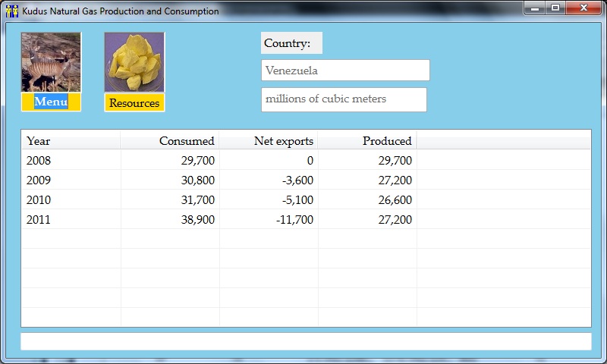Click the yellow sulfur Resources image
Viewport: 607px width, 364px height.
[134, 62]
